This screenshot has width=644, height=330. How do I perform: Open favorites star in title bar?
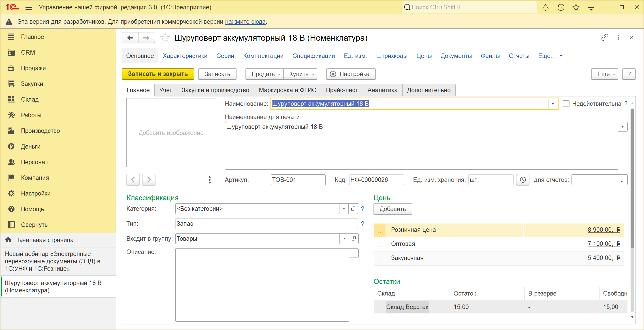pos(576,7)
